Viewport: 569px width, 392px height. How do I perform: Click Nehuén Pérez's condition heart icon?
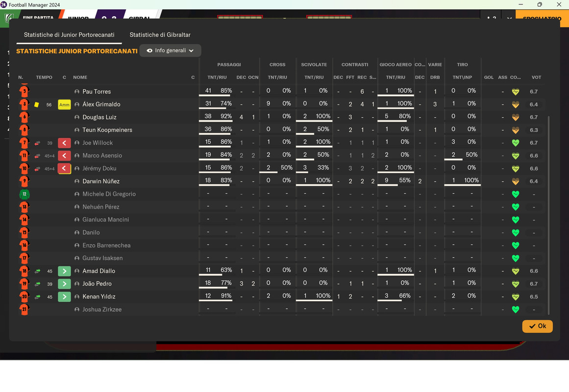coord(515,207)
